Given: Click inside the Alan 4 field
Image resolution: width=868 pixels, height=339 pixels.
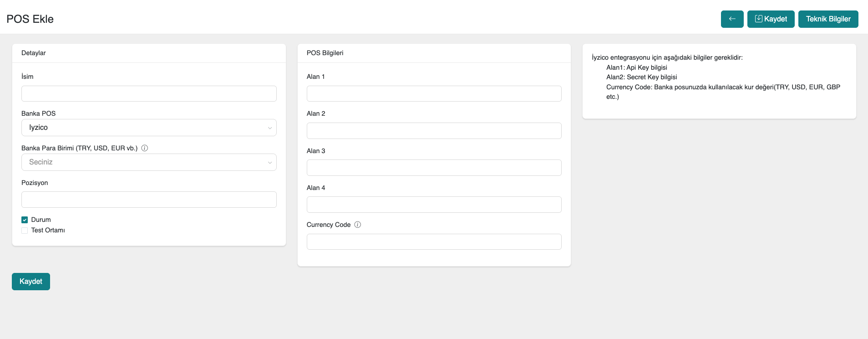Looking at the screenshot, I should click(x=434, y=205).
